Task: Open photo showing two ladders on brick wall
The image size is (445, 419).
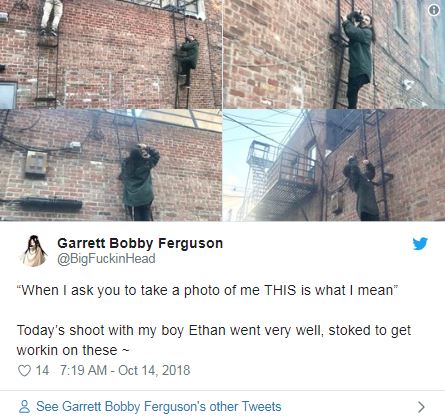Action: pyautogui.click(x=111, y=54)
